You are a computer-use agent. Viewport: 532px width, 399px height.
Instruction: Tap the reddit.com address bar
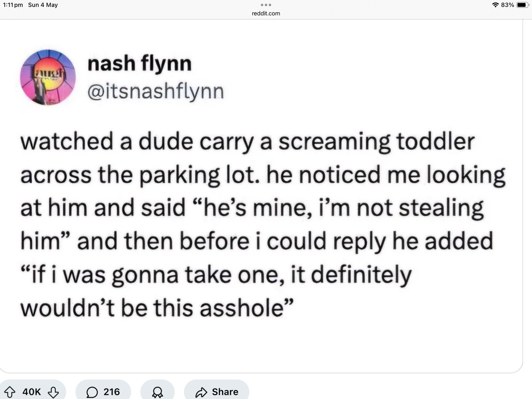point(266,13)
